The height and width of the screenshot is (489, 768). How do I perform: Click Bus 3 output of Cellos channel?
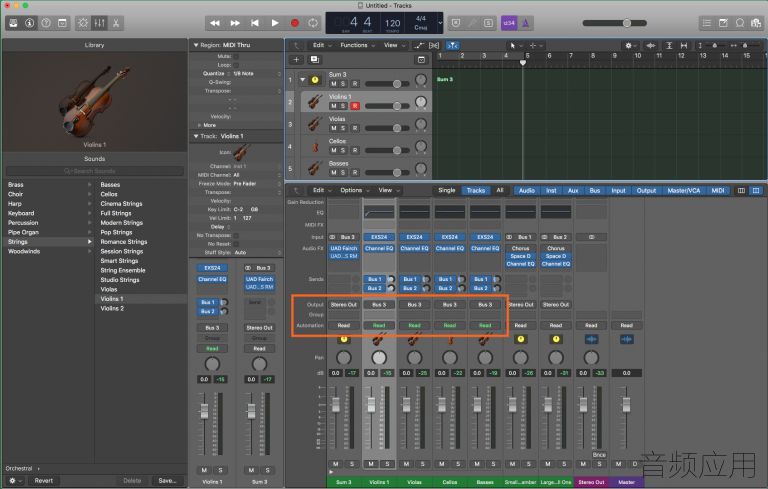(450, 305)
